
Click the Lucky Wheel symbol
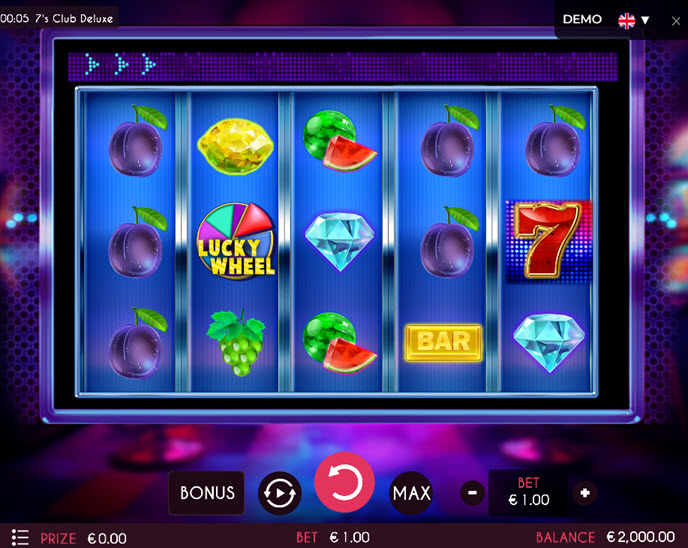[x=236, y=240]
